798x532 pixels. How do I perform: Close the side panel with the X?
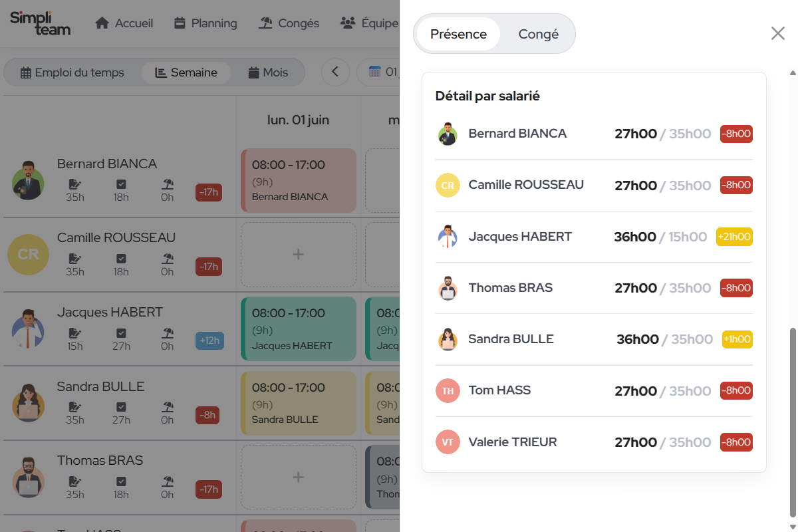click(777, 33)
